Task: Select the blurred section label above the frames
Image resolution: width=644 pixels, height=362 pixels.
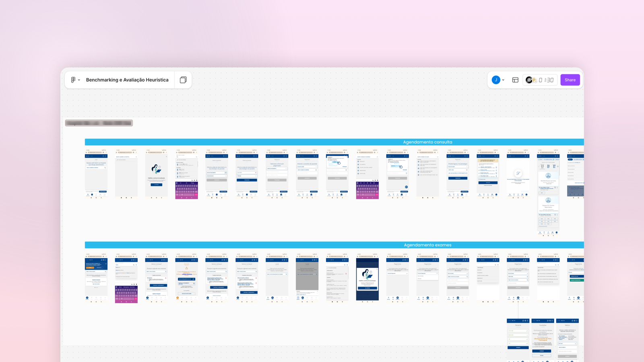Action: coord(99,123)
